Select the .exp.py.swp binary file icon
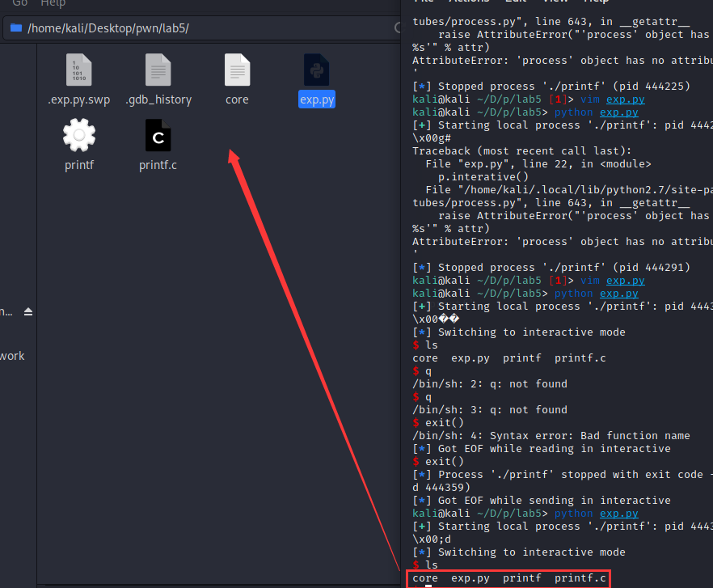Screen dimensions: 713x588 (x=79, y=70)
